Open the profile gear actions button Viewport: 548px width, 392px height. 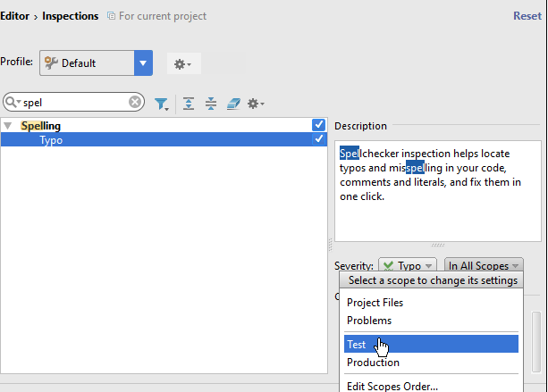coord(183,63)
